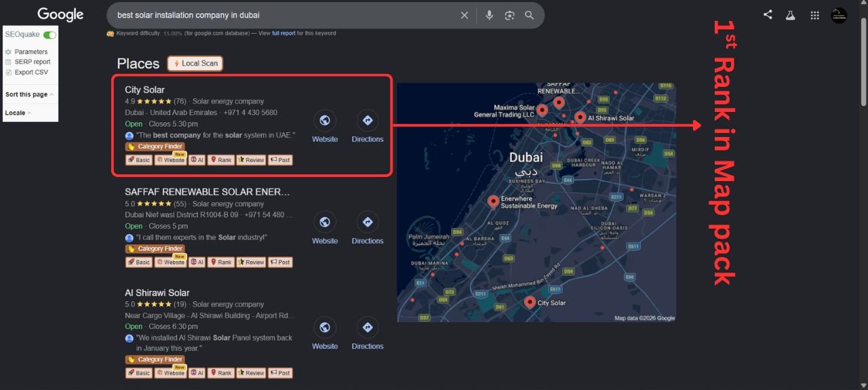
Task: Open City Solar business listing title
Action: point(144,90)
